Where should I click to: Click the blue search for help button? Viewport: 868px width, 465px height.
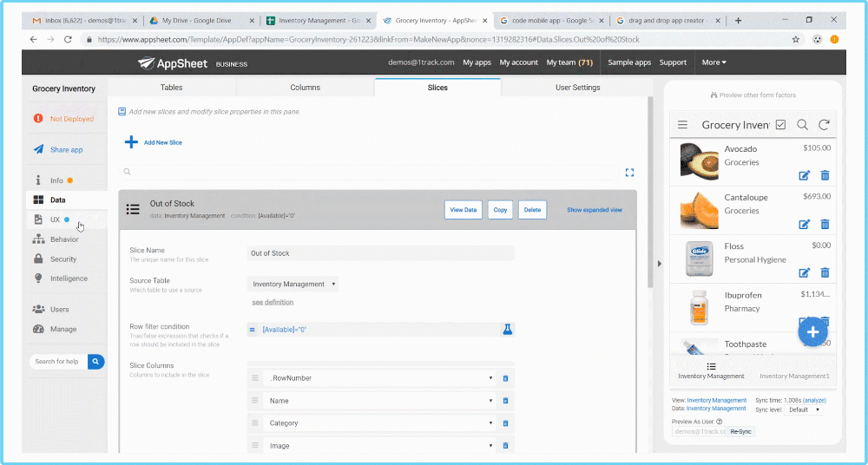pos(95,362)
